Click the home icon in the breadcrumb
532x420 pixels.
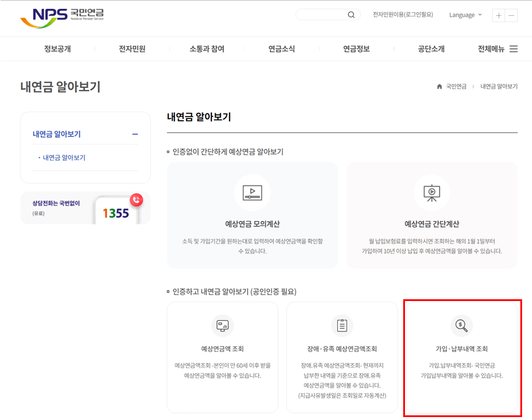(439, 86)
